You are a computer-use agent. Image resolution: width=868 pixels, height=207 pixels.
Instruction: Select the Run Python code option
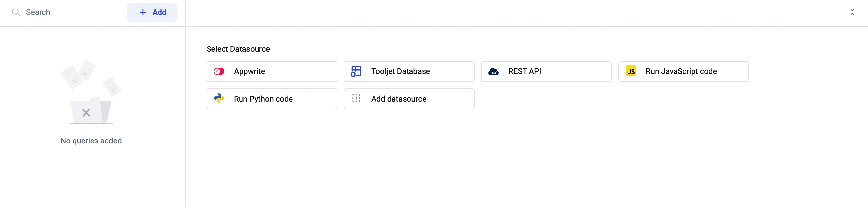click(x=272, y=99)
